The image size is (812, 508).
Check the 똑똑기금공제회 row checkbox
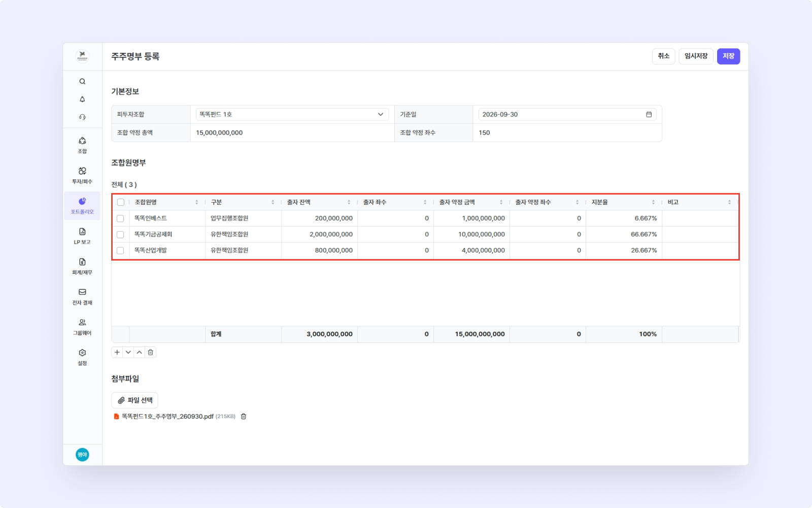pyautogui.click(x=120, y=235)
